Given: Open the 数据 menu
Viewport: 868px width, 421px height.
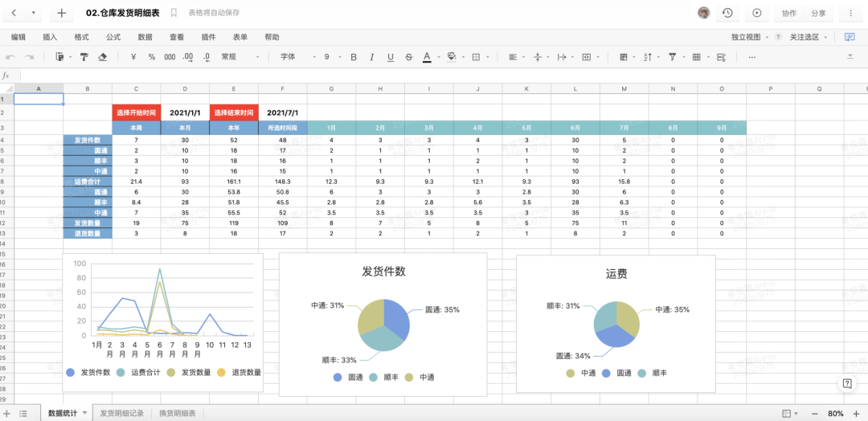Looking at the screenshot, I should coord(145,37).
